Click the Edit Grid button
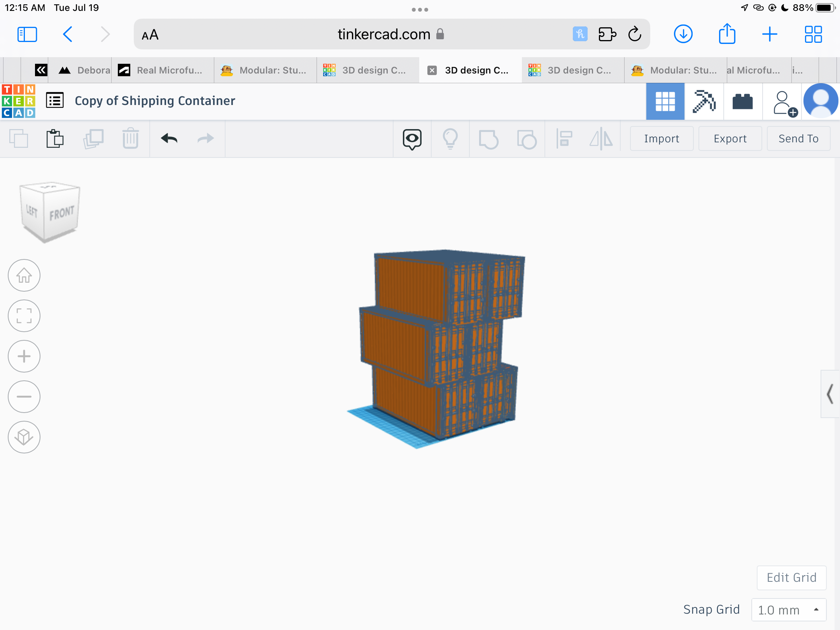The width and height of the screenshot is (840, 630). (791, 577)
